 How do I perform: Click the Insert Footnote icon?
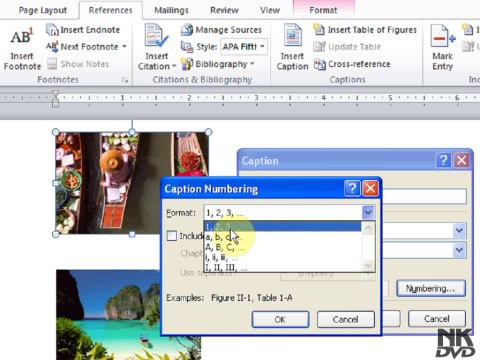(x=22, y=37)
